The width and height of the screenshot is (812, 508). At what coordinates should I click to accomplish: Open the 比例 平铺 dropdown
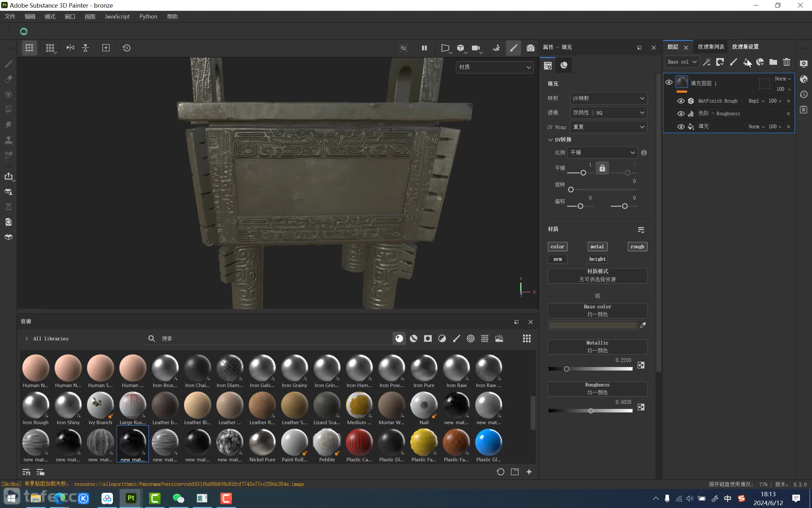click(x=602, y=152)
